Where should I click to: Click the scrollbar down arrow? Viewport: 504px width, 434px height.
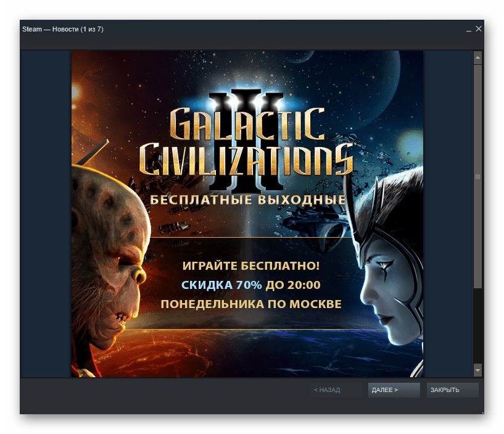click(x=477, y=370)
